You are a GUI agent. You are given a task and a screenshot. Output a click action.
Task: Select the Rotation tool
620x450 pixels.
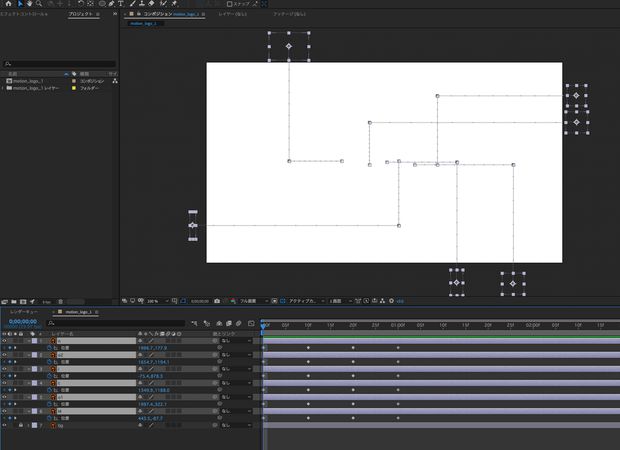(x=81, y=4)
